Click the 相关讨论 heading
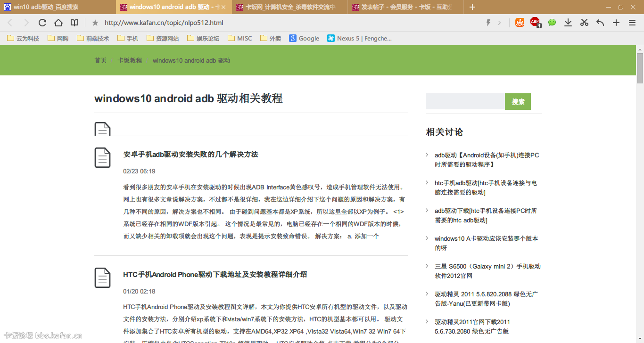 coord(445,132)
